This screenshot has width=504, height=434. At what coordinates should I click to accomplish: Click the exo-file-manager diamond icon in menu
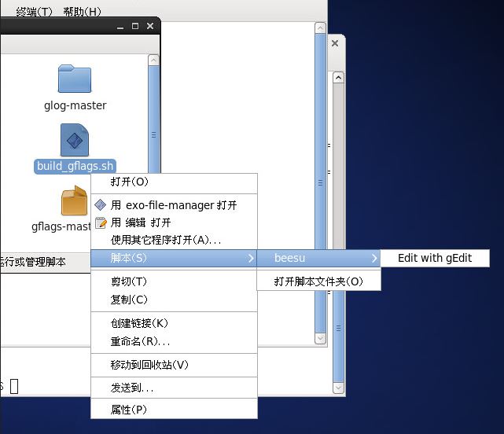pos(101,204)
